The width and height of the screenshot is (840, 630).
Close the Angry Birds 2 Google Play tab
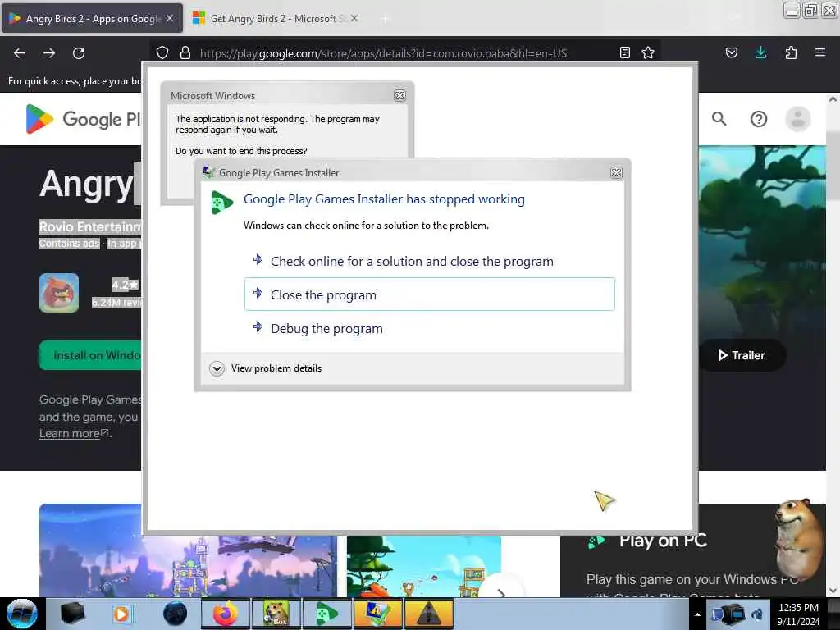[x=170, y=18]
